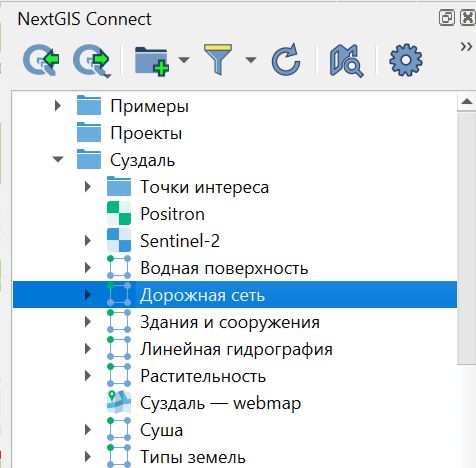
Task: Click the green Positron basemap icon
Action: click(119, 213)
